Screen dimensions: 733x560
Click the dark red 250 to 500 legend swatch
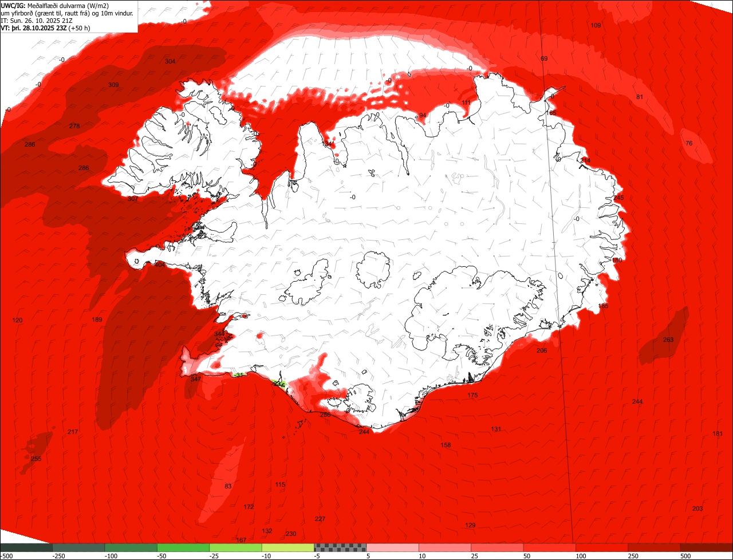(x=654, y=547)
